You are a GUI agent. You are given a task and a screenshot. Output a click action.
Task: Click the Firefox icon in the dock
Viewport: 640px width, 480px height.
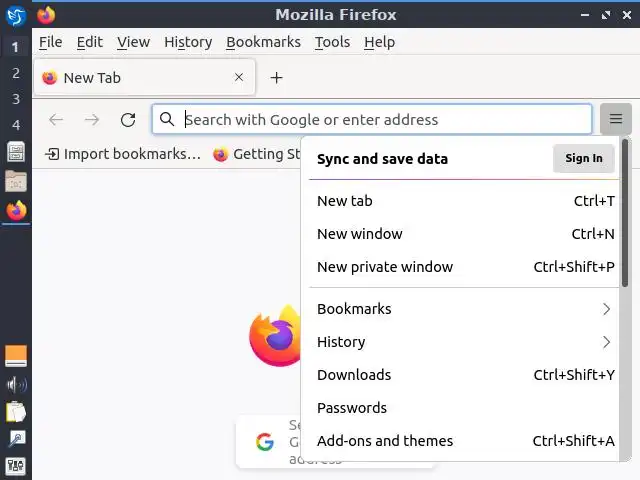[x=16, y=211]
